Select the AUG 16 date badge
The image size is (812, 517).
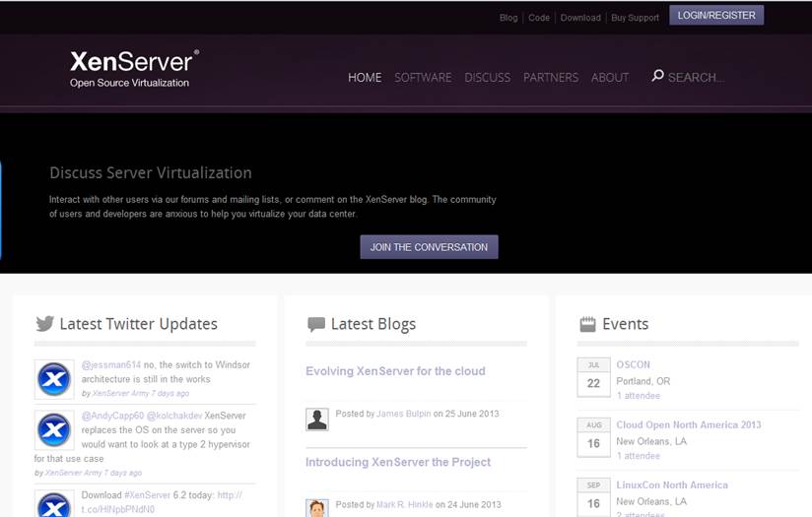coord(593,437)
